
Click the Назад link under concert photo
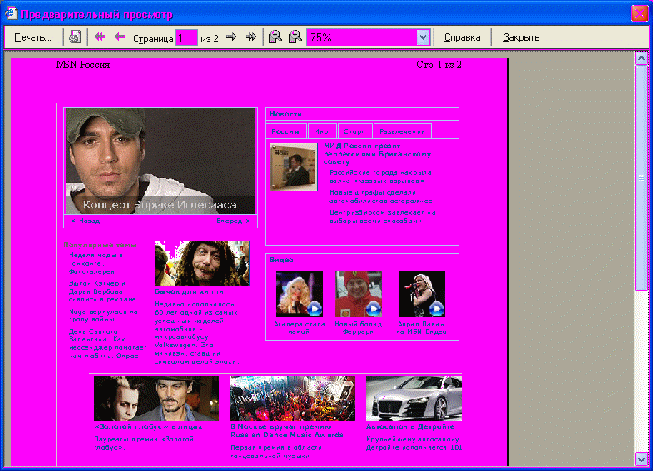[x=86, y=220]
